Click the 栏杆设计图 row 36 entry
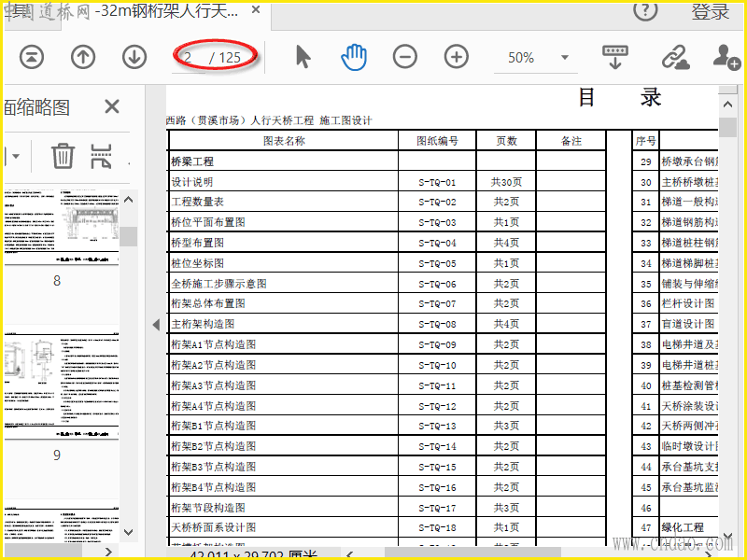The image size is (747, 560). [x=688, y=303]
